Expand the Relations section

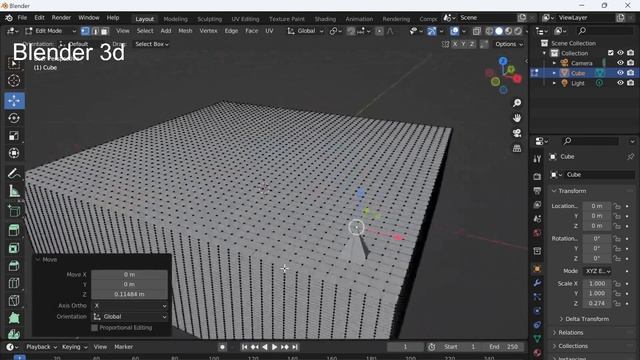point(571,333)
